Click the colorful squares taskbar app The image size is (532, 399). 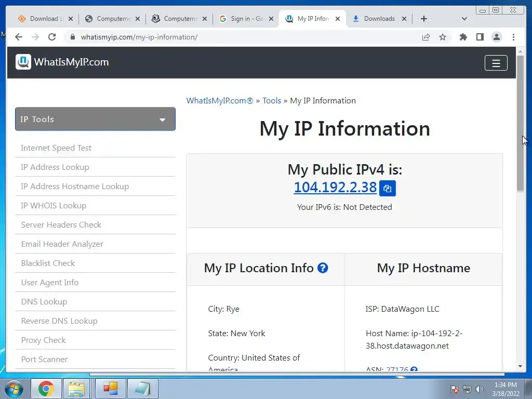[111, 389]
